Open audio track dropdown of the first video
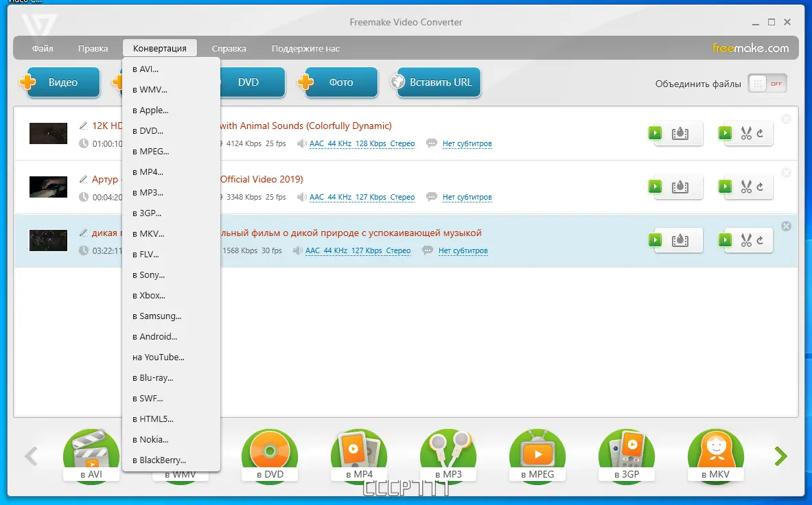 click(362, 144)
